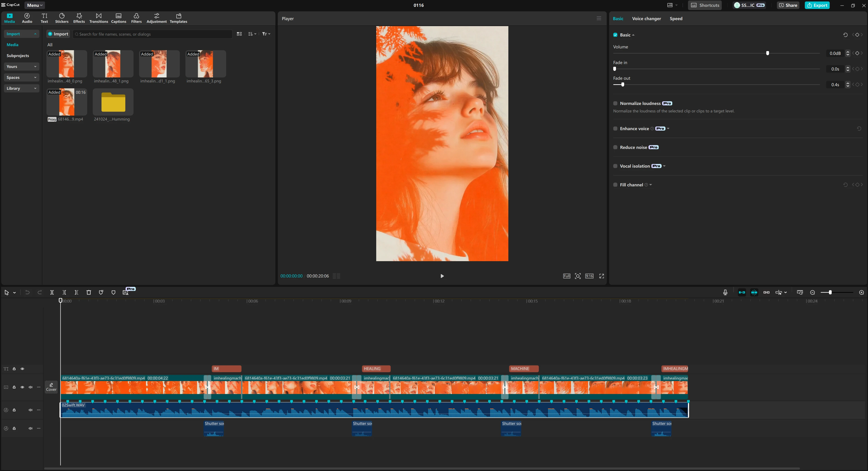The image size is (868, 471).
Task: Expand the Yours sidebar section
Action: (21, 66)
